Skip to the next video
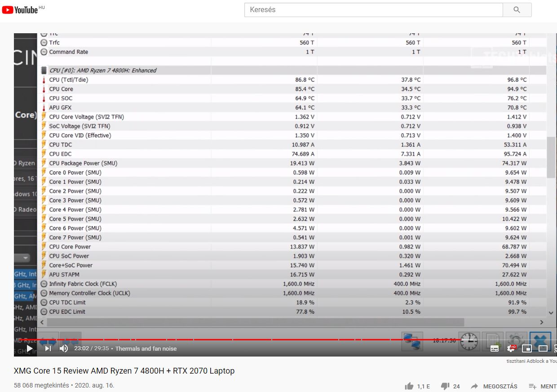Screen dimensions: 557x392 [48, 348]
